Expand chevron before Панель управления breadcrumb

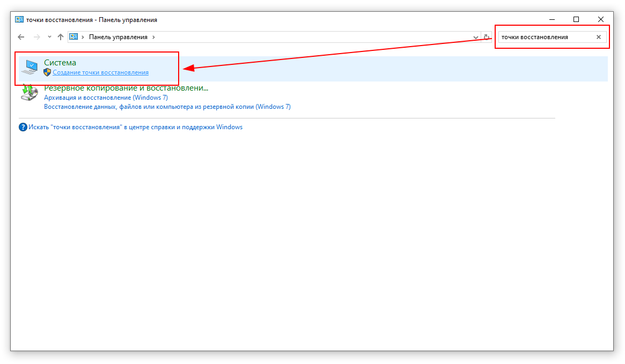(83, 37)
